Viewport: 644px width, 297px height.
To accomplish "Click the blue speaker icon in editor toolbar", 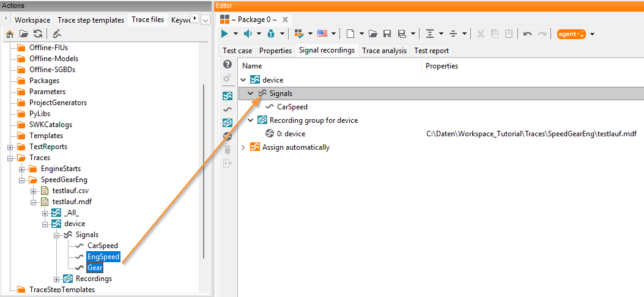I will point(248,34).
